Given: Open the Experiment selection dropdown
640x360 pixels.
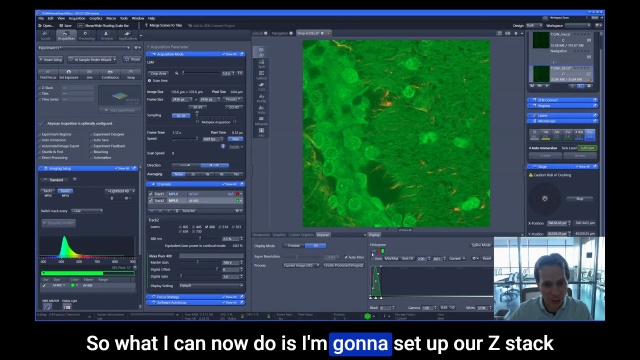Looking at the screenshot, I should tap(84, 48).
